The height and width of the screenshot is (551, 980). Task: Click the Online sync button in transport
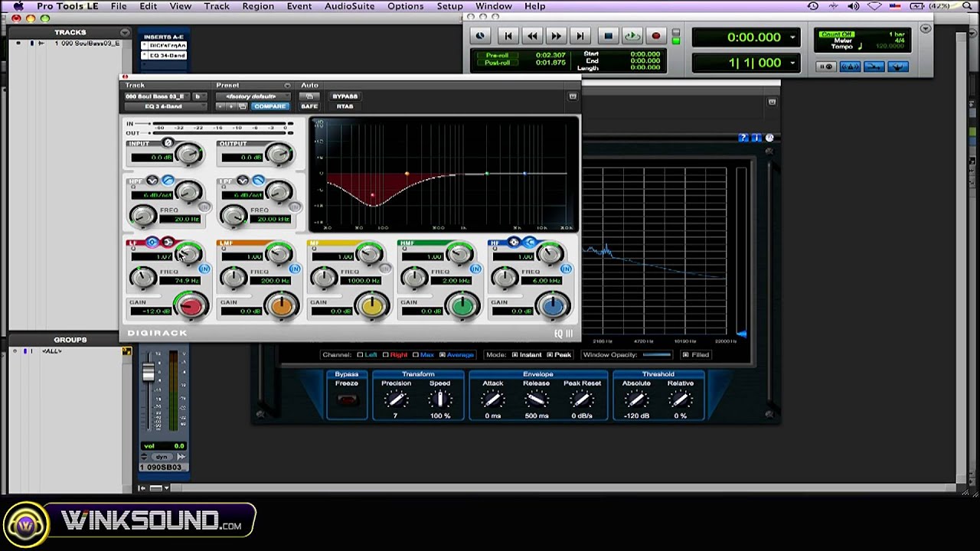coord(480,36)
